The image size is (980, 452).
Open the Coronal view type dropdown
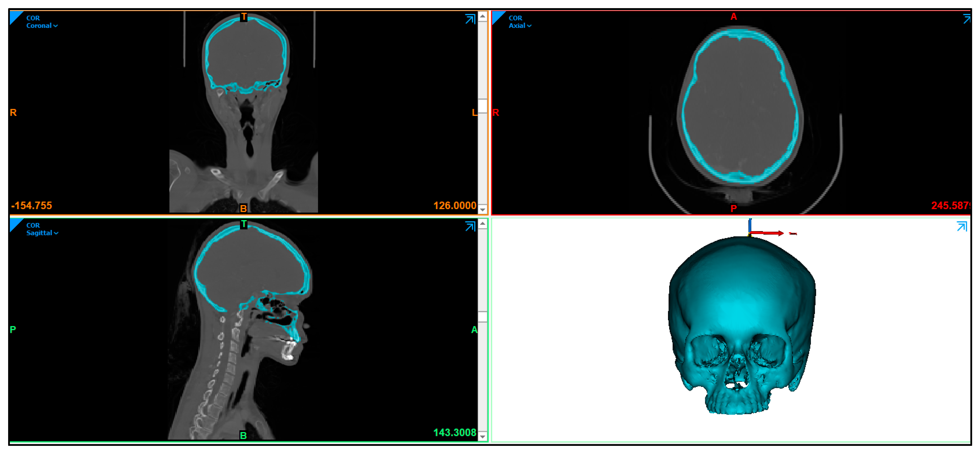[x=42, y=26]
